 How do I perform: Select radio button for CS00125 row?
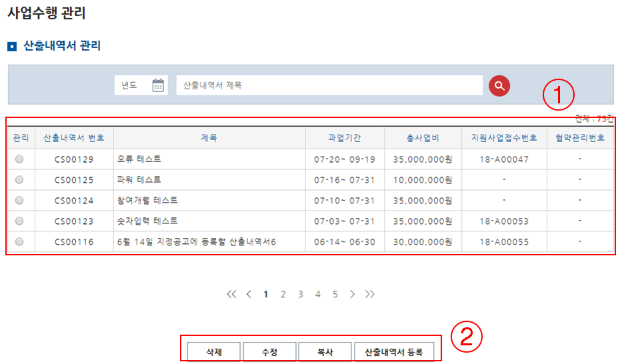click(19, 180)
